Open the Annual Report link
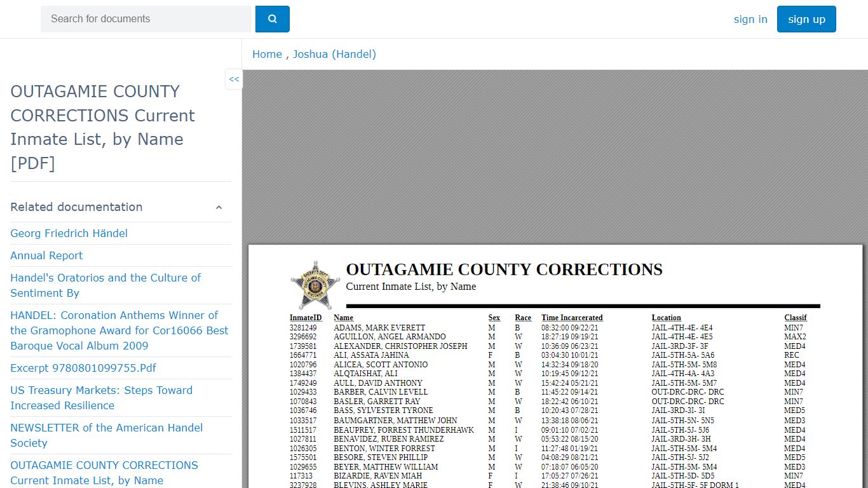868x488 pixels. (x=46, y=255)
